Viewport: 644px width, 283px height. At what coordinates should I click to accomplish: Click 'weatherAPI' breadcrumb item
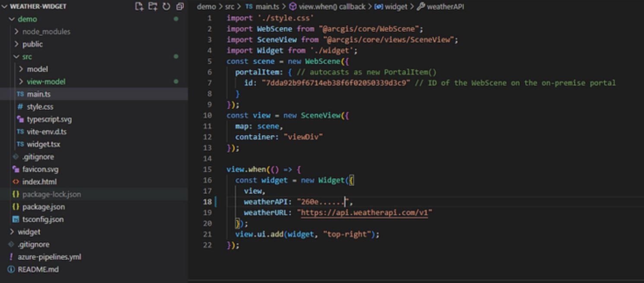tap(445, 6)
